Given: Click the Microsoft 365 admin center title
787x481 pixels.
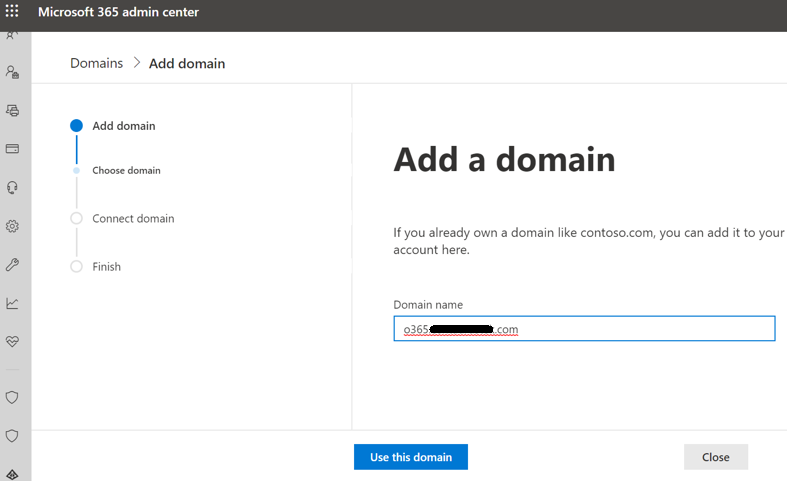Looking at the screenshot, I should click(118, 13).
